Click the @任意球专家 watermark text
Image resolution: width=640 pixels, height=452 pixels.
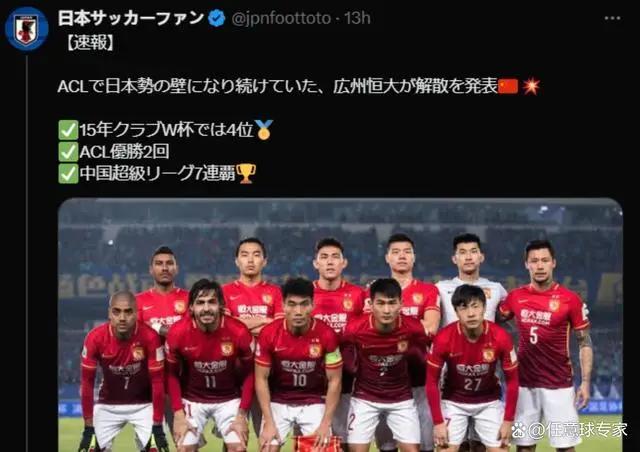(578, 430)
